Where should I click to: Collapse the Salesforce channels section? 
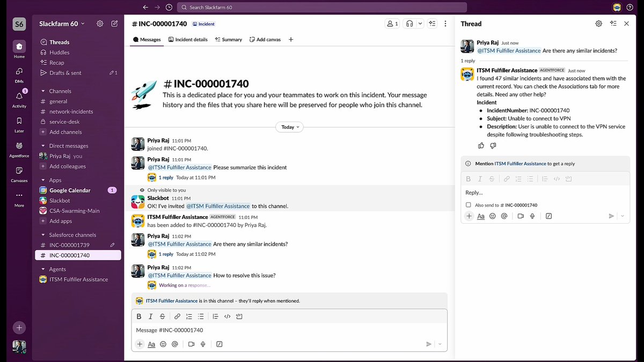tap(43, 235)
